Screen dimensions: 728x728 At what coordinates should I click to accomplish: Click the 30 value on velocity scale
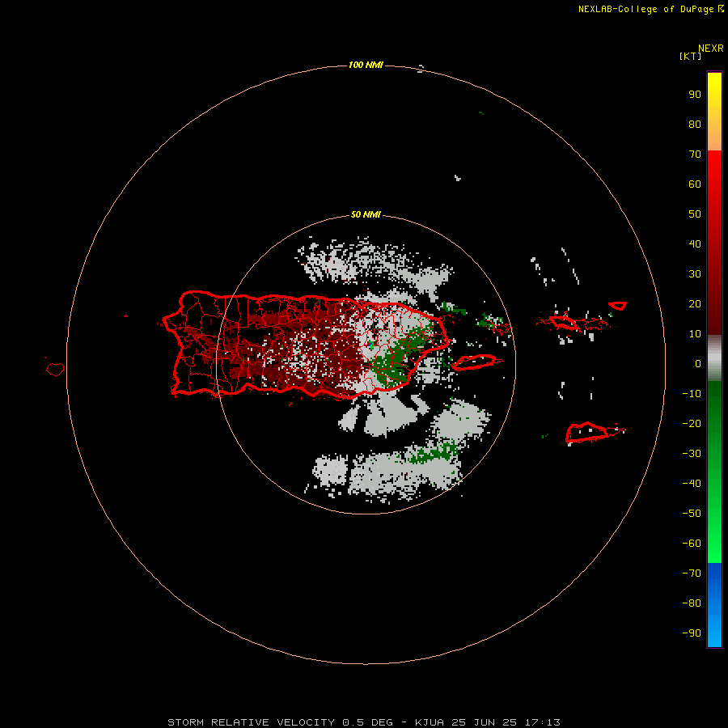coord(695,274)
